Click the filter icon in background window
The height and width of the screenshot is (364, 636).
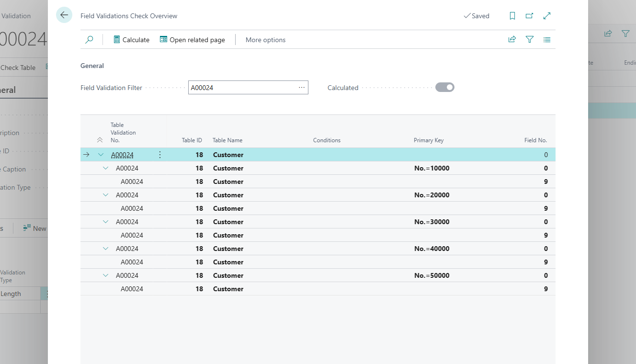[625, 34]
